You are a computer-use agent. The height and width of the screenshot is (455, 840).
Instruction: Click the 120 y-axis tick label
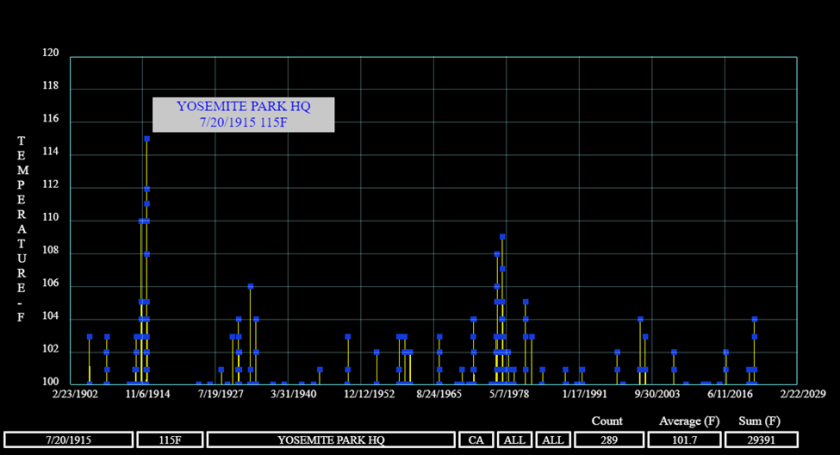coord(50,54)
